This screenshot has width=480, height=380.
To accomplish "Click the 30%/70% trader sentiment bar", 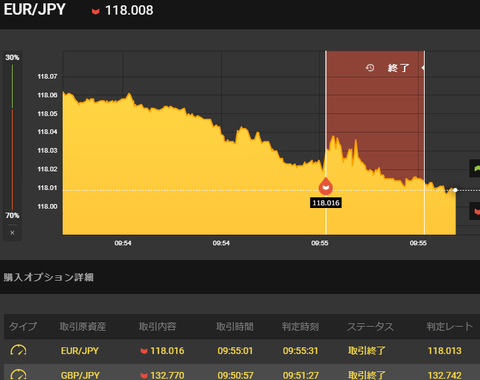I will 12,137.
